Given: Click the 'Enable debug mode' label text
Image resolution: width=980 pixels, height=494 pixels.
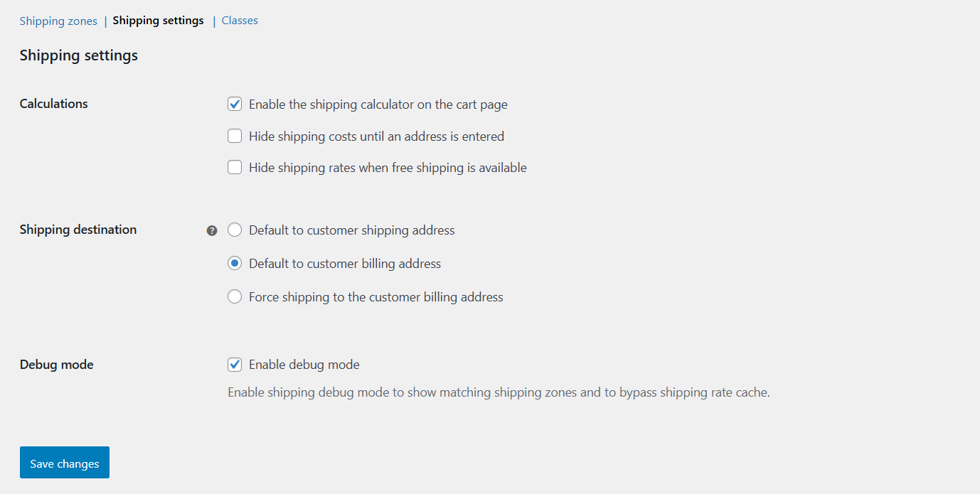Looking at the screenshot, I should pos(304,365).
